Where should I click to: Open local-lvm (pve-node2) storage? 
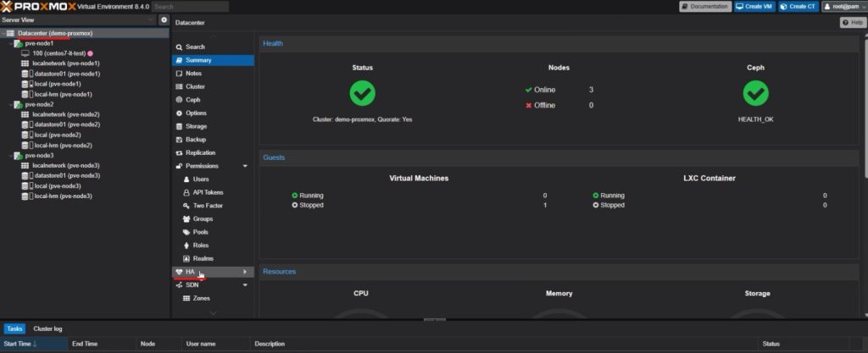(x=63, y=146)
